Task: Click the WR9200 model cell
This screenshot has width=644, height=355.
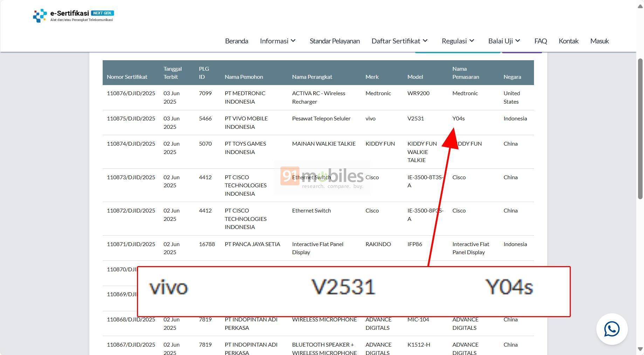Action: 418,93
